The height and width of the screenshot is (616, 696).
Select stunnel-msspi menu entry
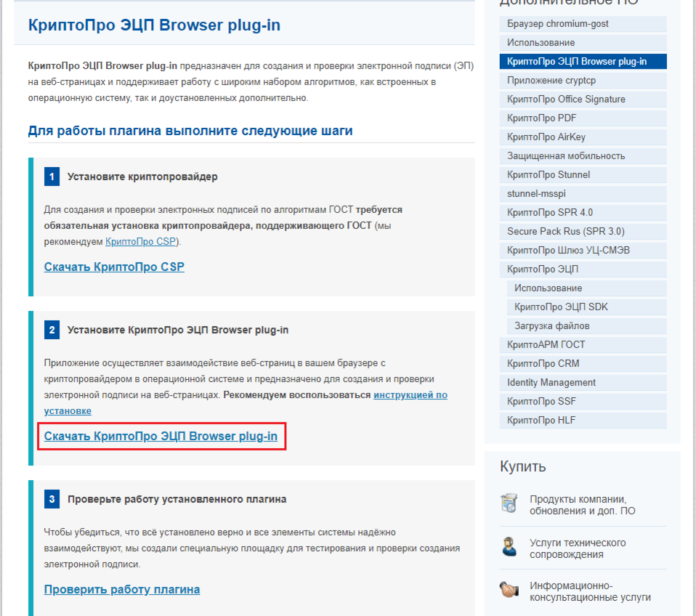coord(583,193)
